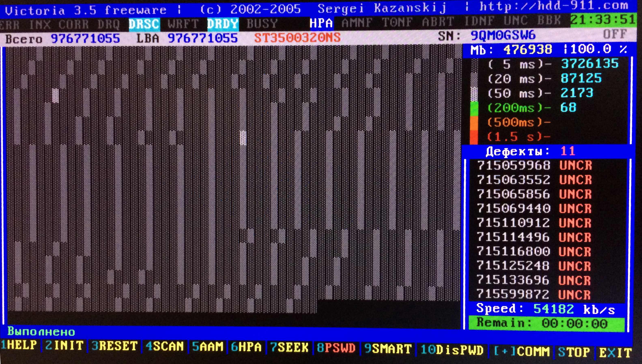Click the 10DisPWD function label
The height and width of the screenshot is (364, 642).
coord(452,350)
